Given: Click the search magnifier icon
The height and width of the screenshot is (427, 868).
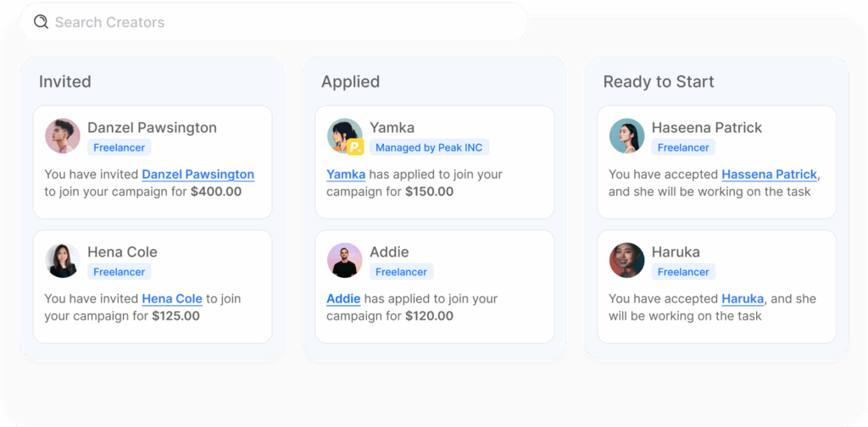Looking at the screenshot, I should pyautogui.click(x=41, y=22).
